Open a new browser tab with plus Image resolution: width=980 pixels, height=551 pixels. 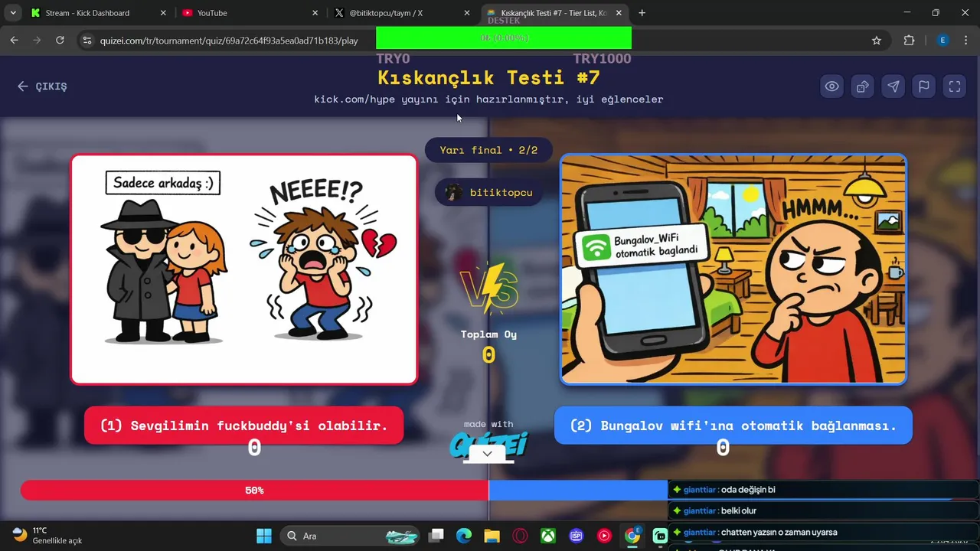click(642, 13)
